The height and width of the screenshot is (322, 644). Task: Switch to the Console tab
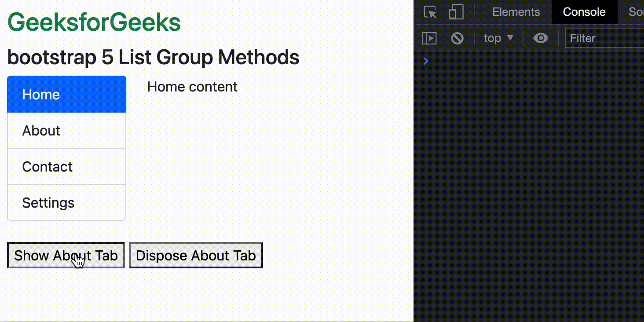pos(584,12)
